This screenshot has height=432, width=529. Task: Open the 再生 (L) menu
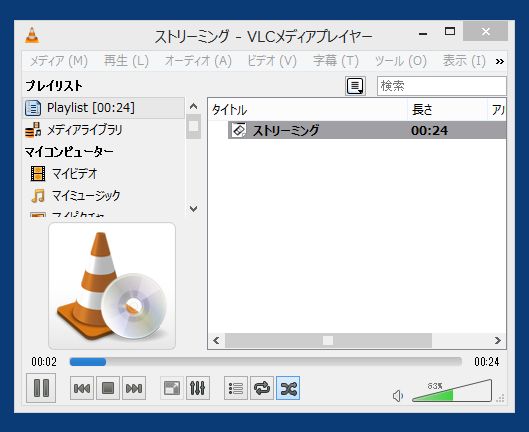pyautogui.click(x=126, y=61)
